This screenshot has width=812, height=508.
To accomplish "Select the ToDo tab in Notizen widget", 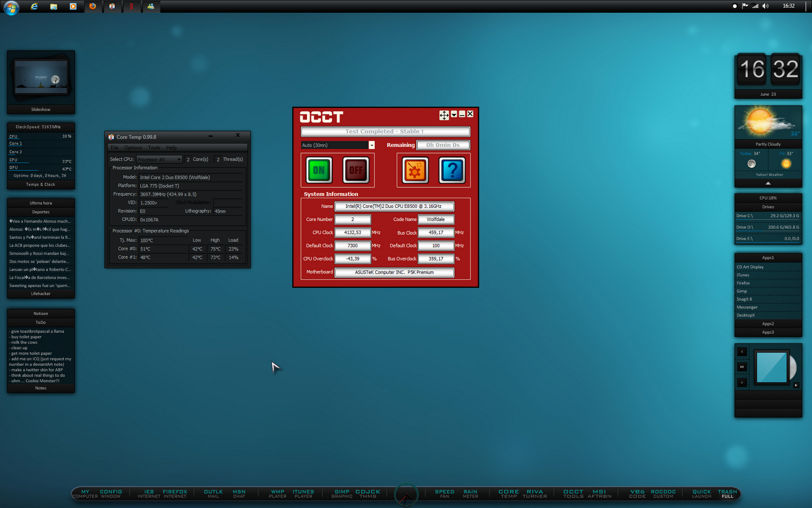I will (x=41, y=323).
